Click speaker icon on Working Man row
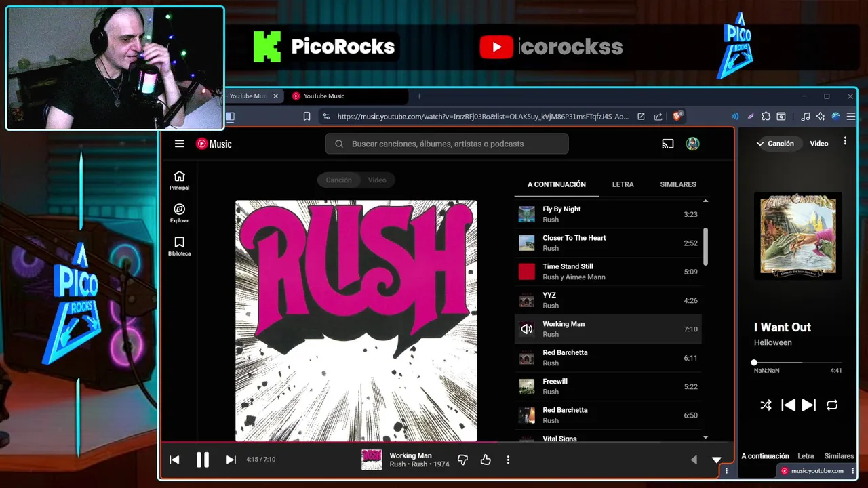868x488 pixels. (x=527, y=329)
